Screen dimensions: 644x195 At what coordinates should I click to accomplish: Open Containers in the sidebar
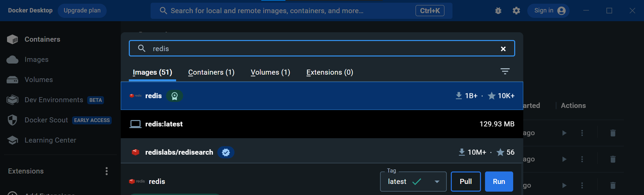coord(42,39)
